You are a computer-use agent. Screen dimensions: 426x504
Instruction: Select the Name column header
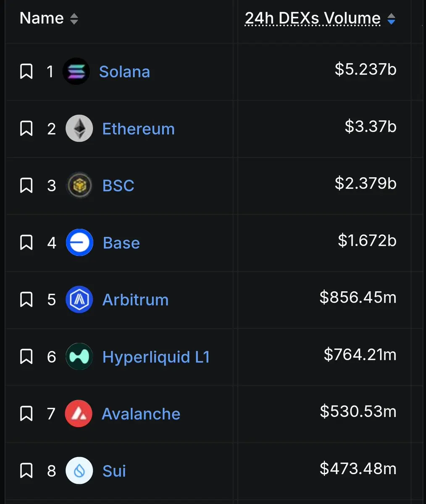[42, 18]
